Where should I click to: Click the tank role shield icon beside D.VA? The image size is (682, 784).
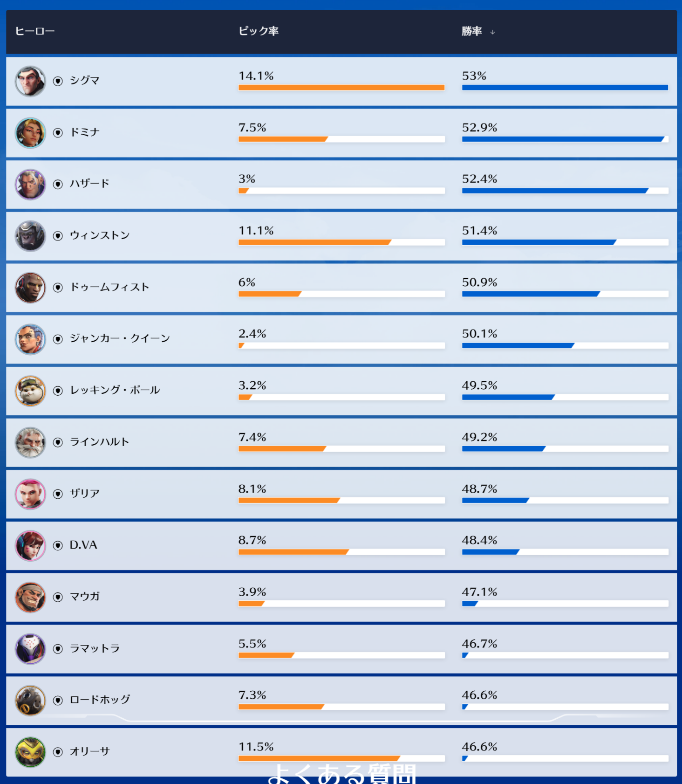[x=58, y=545]
